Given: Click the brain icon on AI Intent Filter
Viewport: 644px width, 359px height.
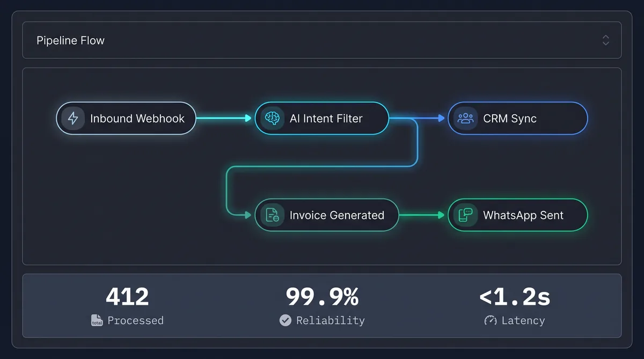Looking at the screenshot, I should [272, 118].
